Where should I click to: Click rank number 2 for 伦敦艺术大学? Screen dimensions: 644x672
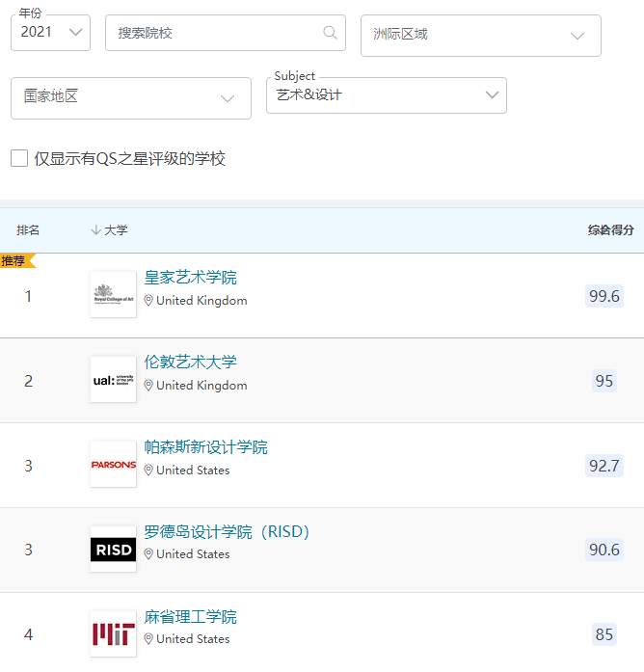click(28, 381)
